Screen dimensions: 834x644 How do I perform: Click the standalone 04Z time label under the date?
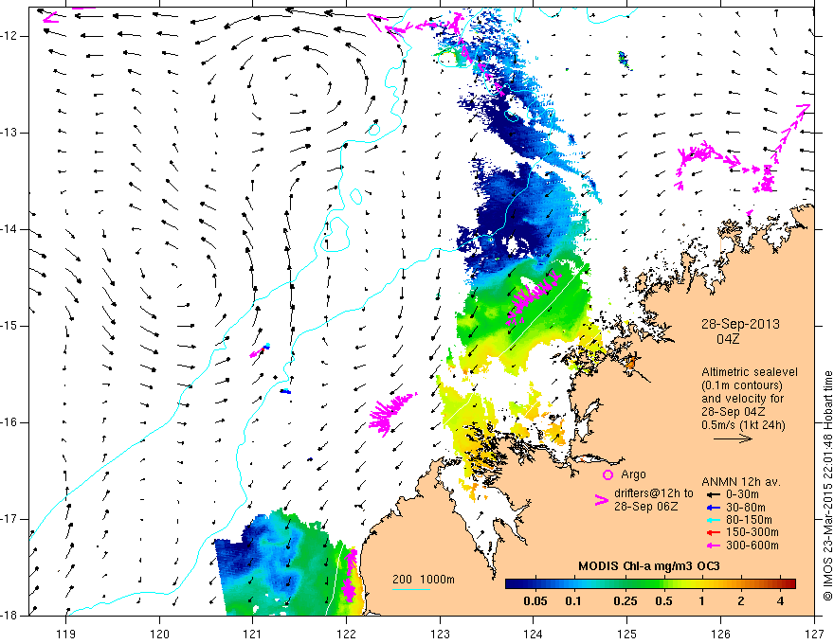point(728,339)
